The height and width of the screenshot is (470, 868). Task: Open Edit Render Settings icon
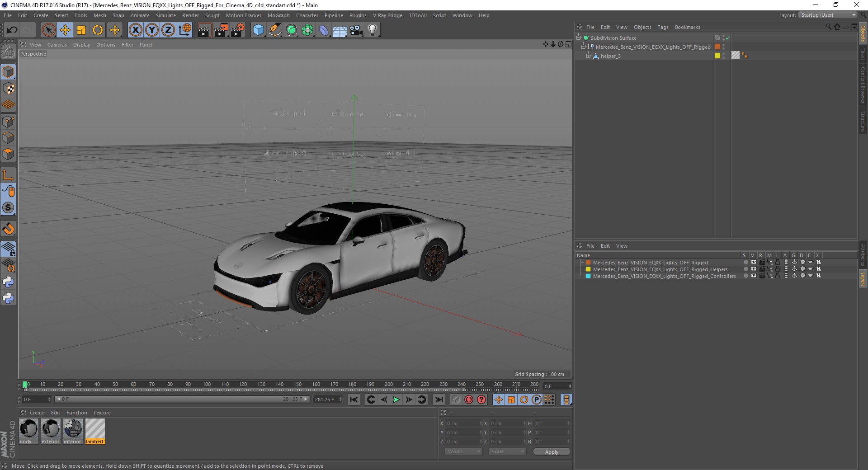coord(238,30)
